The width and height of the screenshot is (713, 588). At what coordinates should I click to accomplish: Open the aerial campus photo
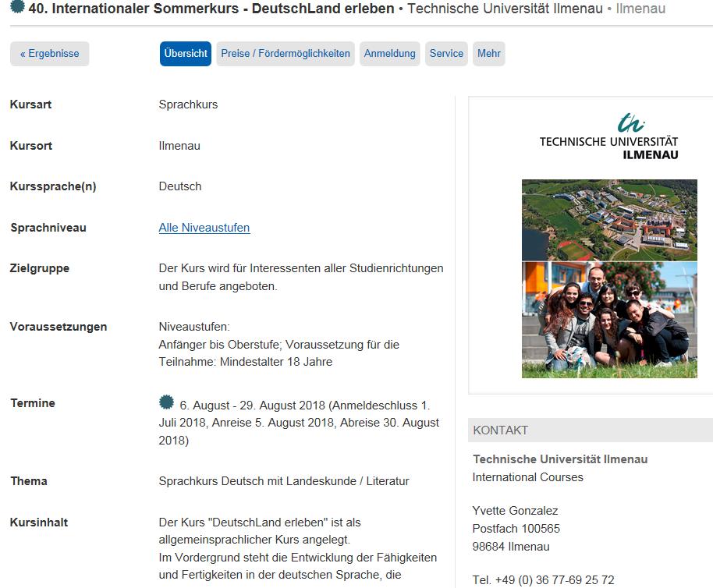point(609,220)
